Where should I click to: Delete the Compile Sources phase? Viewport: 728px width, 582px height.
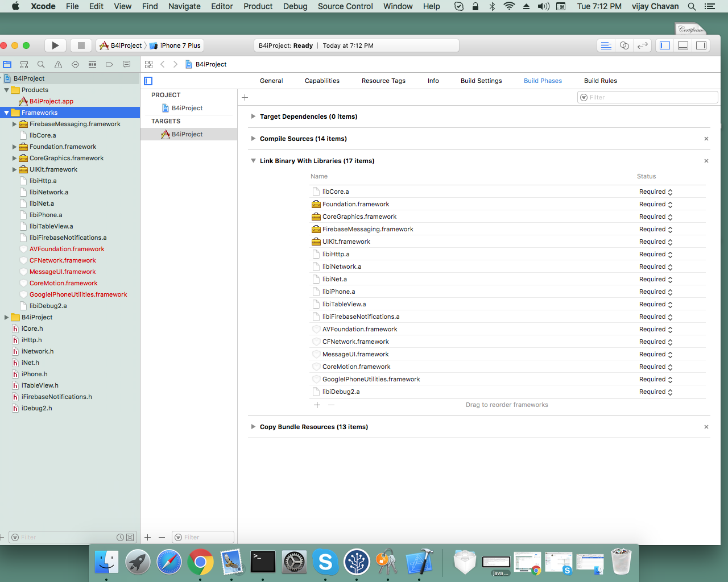[x=706, y=139]
